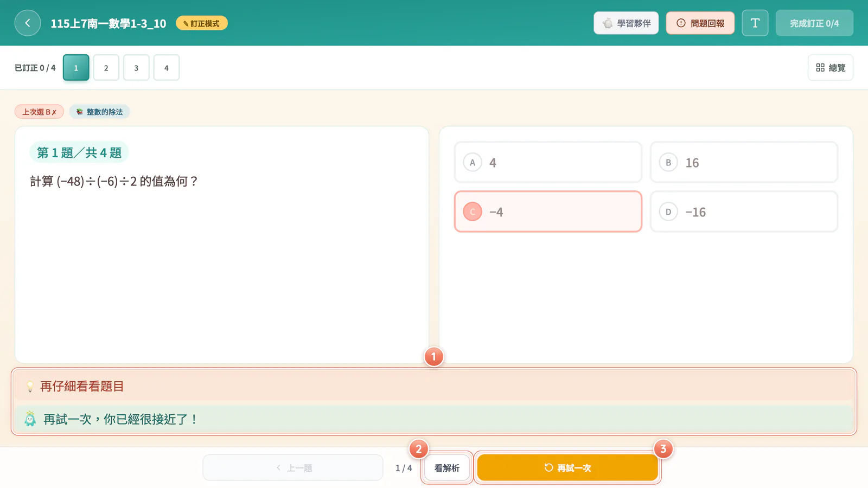Click the 完成訂正 0/4 button
868x488 pixels.
[814, 23]
